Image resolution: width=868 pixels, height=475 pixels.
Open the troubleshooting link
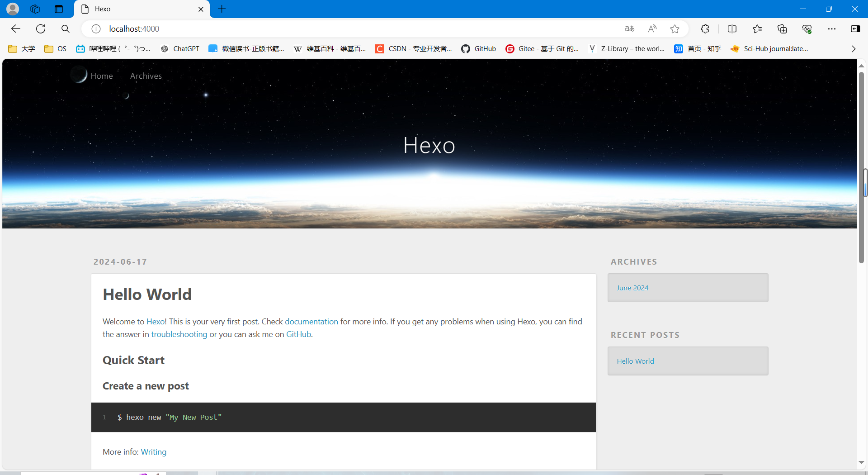179,334
